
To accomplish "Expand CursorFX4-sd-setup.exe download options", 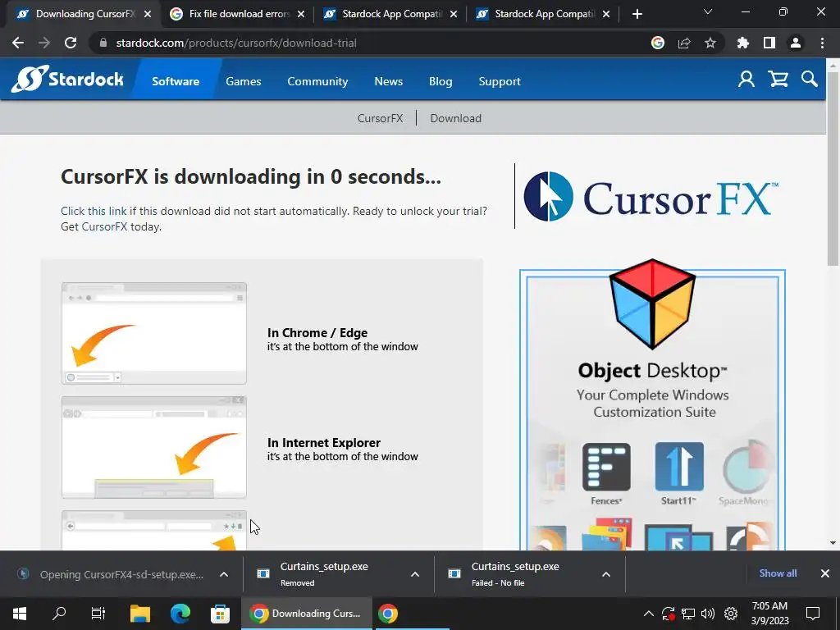I will point(224,574).
